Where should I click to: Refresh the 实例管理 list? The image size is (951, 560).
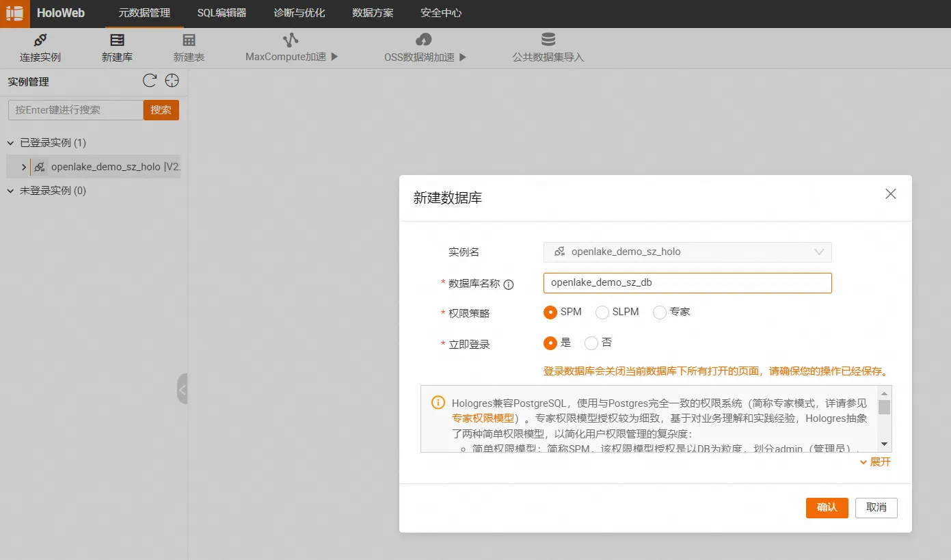click(x=150, y=81)
